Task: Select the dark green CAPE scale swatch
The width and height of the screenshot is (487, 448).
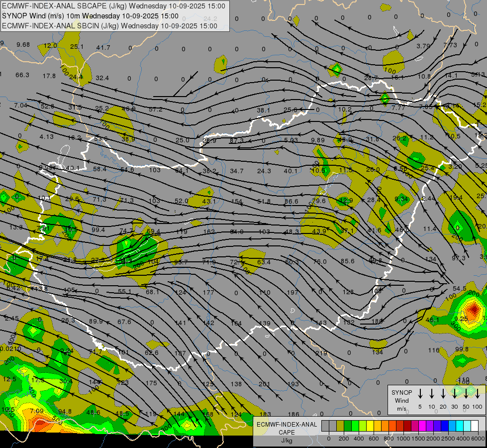Action: point(348,426)
